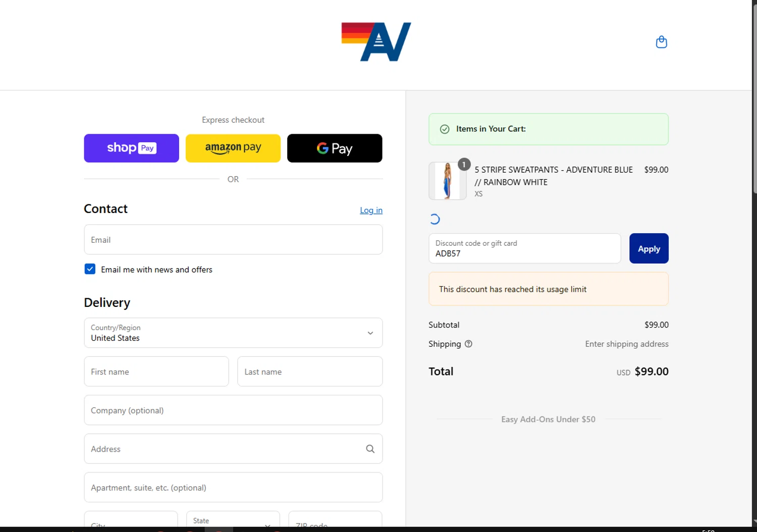Click 'Enter shipping address' text
The width and height of the screenshot is (757, 532).
(627, 344)
